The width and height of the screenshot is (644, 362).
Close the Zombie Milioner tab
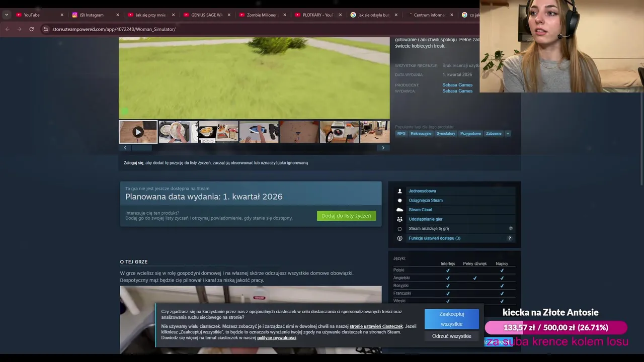point(285,15)
